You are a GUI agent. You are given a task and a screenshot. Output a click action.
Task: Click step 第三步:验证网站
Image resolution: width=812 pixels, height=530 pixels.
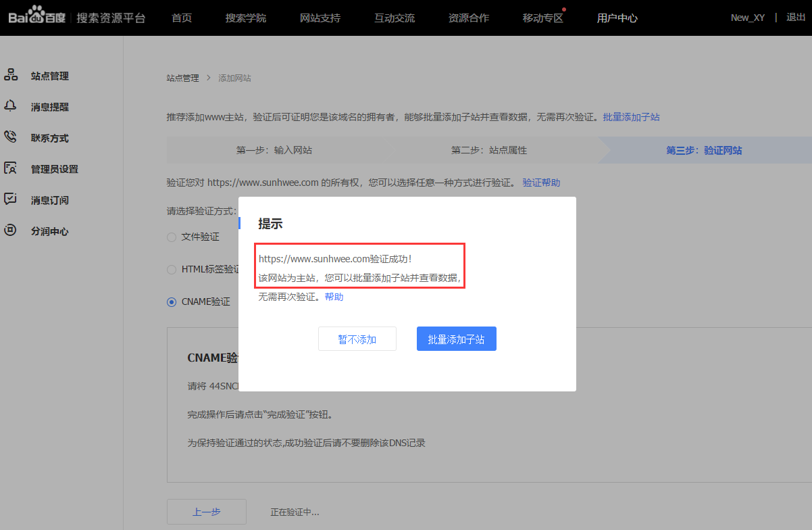tap(705, 150)
